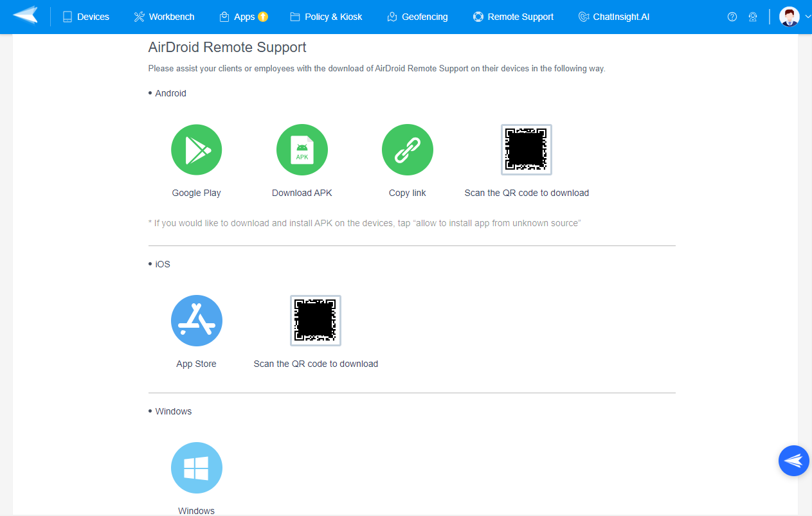Open the floating AirDroid chat button
The image size is (812, 516).
click(794, 461)
